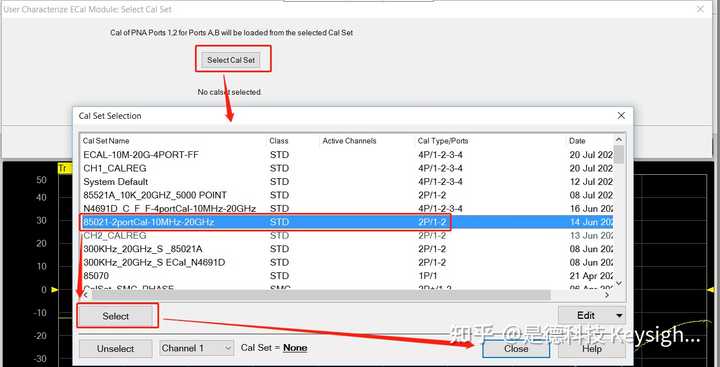Click the vertical scrollbar thumb of the list
Viewport: 720px width, 367px height.
coord(619,154)
